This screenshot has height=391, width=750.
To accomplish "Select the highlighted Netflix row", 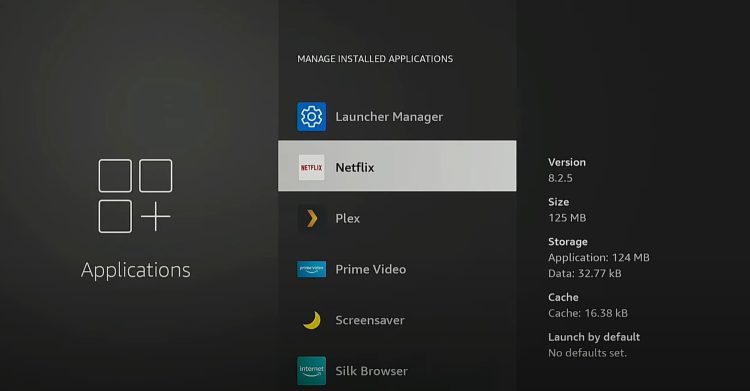I will click(x=397, y=166).
